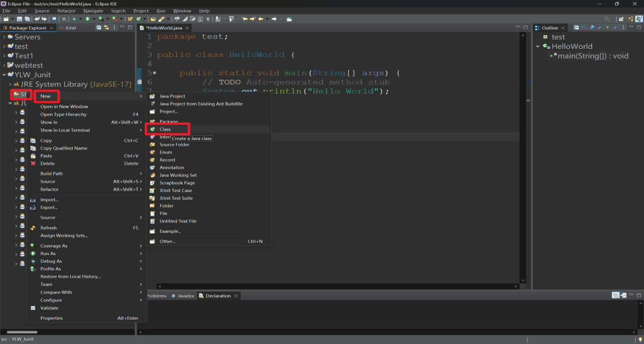Image resolution: width=644 pixels, height=344 pixels.
Task: Open the Debug button dropdown arrow
Action: 80,19
